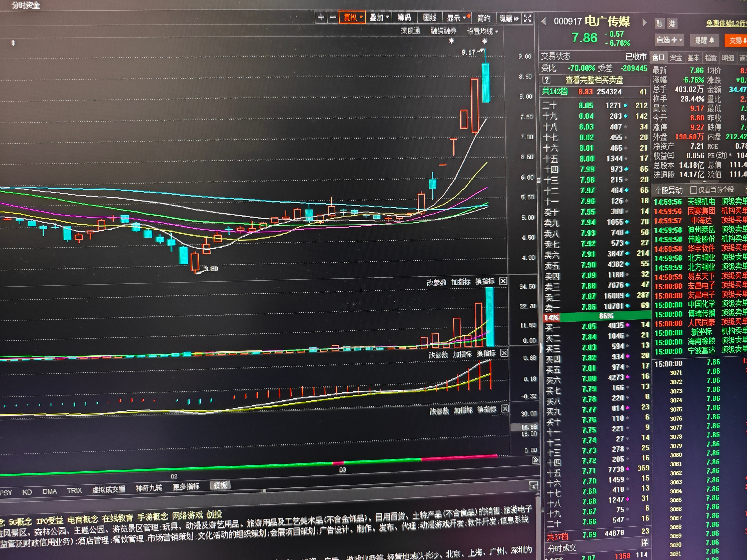Switch to the 明细 tab

click(728, 58)
